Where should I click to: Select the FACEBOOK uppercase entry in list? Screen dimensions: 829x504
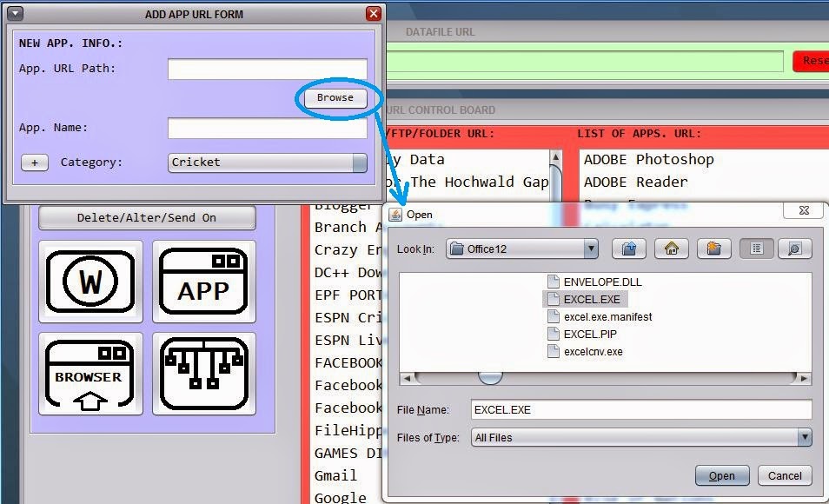click(348, 363)
